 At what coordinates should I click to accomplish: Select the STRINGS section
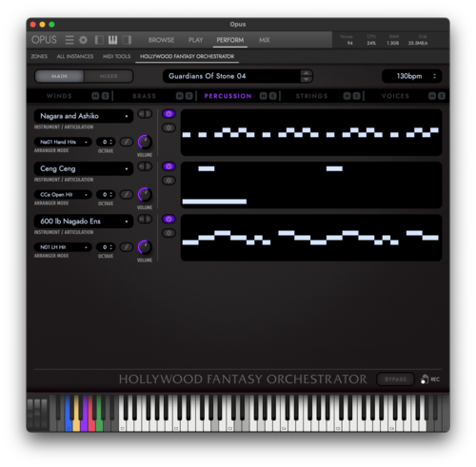(x=311, y=96)
